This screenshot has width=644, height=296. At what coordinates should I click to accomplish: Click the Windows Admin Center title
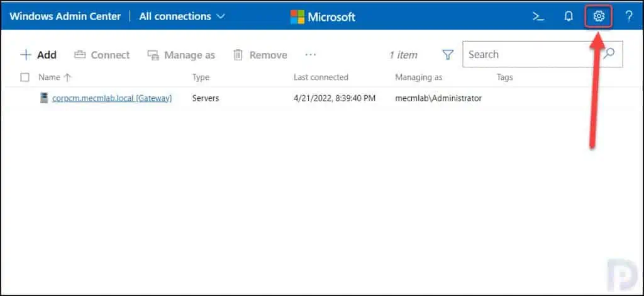[x=65, y=16]
